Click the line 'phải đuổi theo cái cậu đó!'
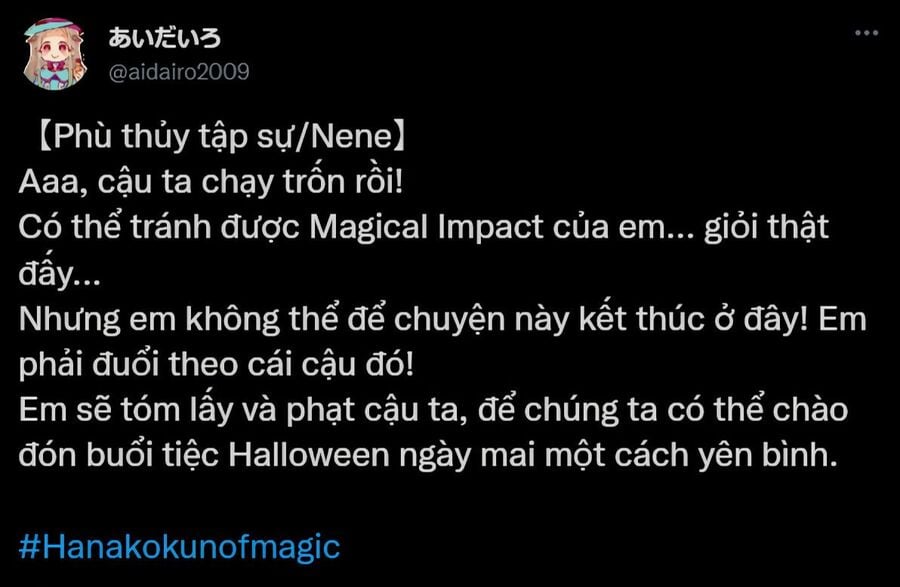The image size is (900, 587). coord(216,364)
